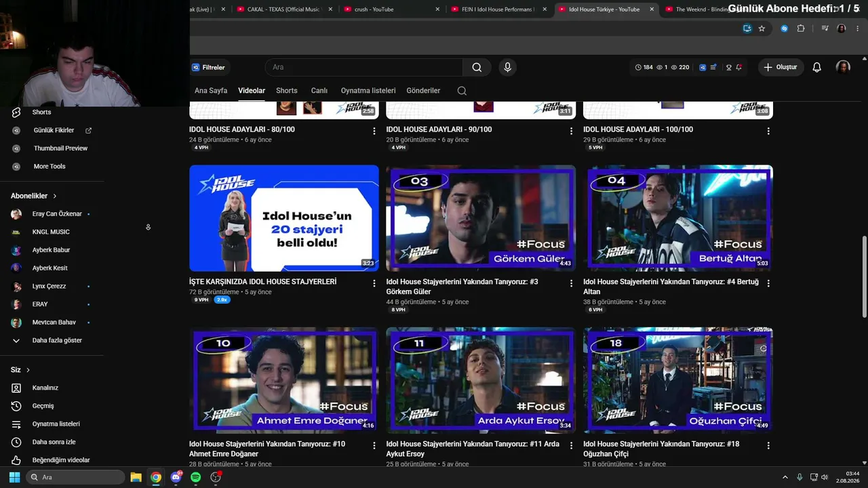Go to the Shorts channel tab
The image size is (868, 488).
[287, 91]
